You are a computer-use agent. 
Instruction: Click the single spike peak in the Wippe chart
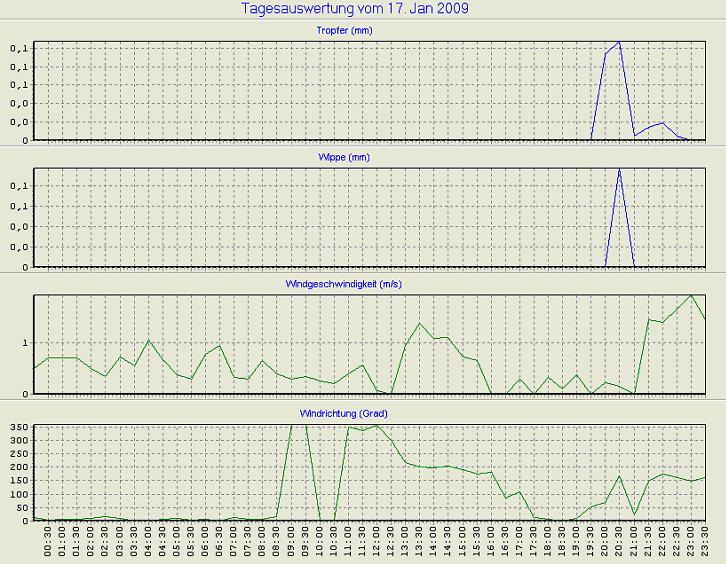click(620, 170)
